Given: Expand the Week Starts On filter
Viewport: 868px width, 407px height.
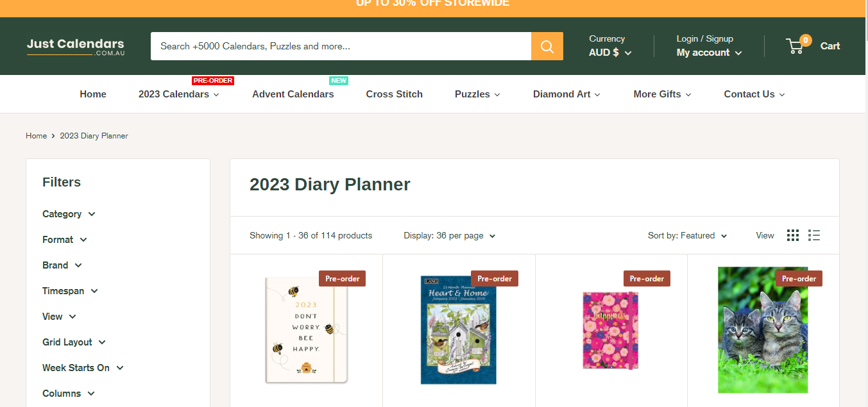Looking at the screenshot, I should (x=83, y=368).
